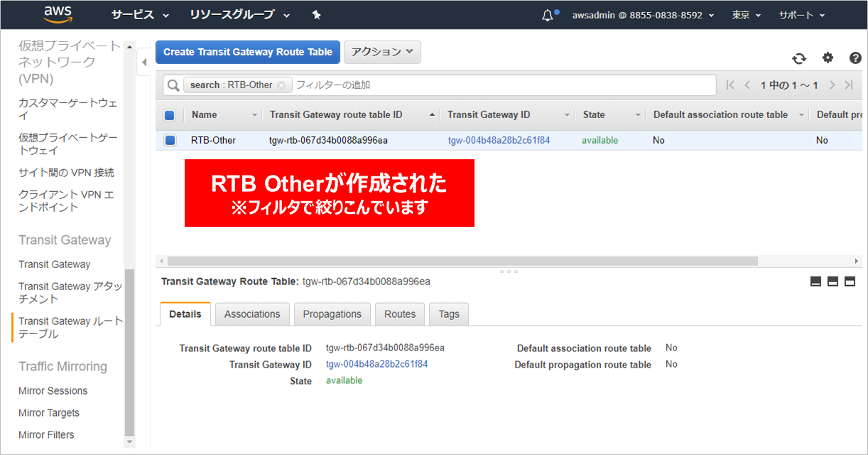This screenshot has height=455, width=868.
Task: Open the 東京 region selector
Action: click(x=746, y=15)
